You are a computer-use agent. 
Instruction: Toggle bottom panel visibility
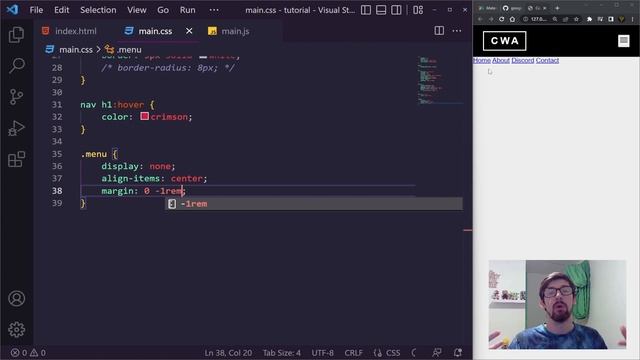[x=381, y=10]
